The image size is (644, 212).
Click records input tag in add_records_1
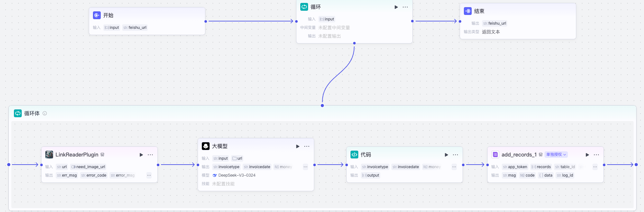click(x=541, y=167)
